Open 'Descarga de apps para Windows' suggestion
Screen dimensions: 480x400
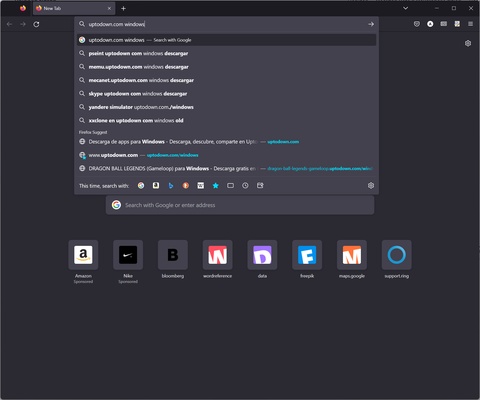(x=226, y=142)
